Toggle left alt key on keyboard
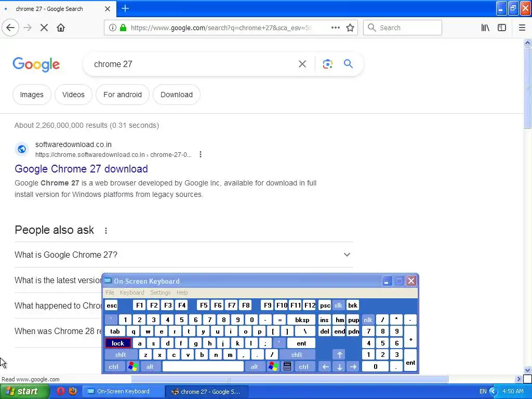The height and width of the screenshot is (399, 532). (150, 366)
